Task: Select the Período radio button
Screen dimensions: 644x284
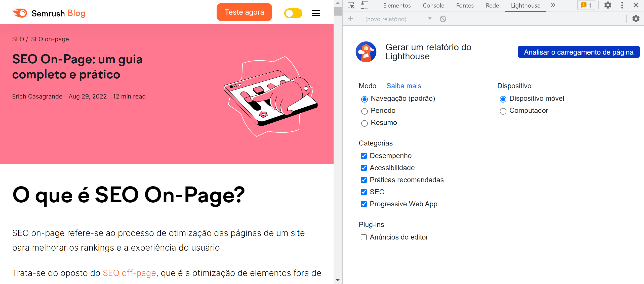Action: point(364,111)
